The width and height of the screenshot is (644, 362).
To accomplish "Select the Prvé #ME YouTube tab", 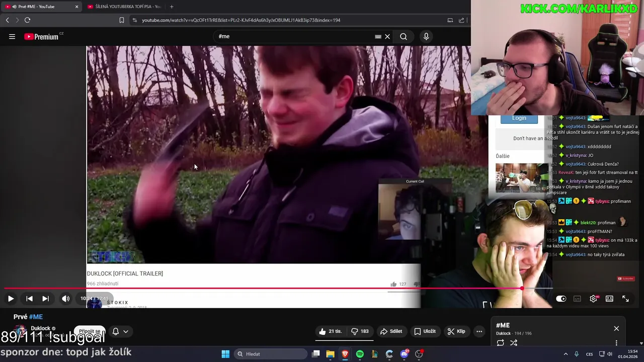I will pos(41,7).
